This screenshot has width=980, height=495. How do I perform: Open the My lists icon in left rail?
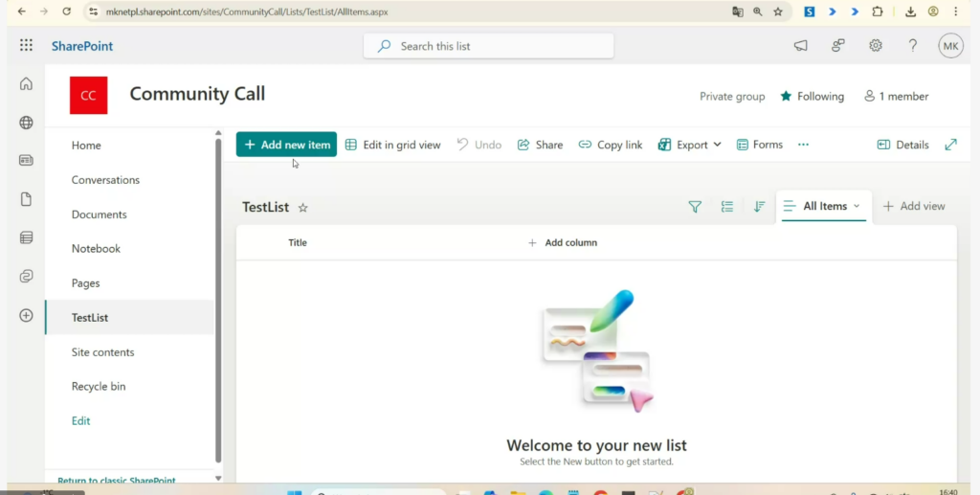[26, 237]
